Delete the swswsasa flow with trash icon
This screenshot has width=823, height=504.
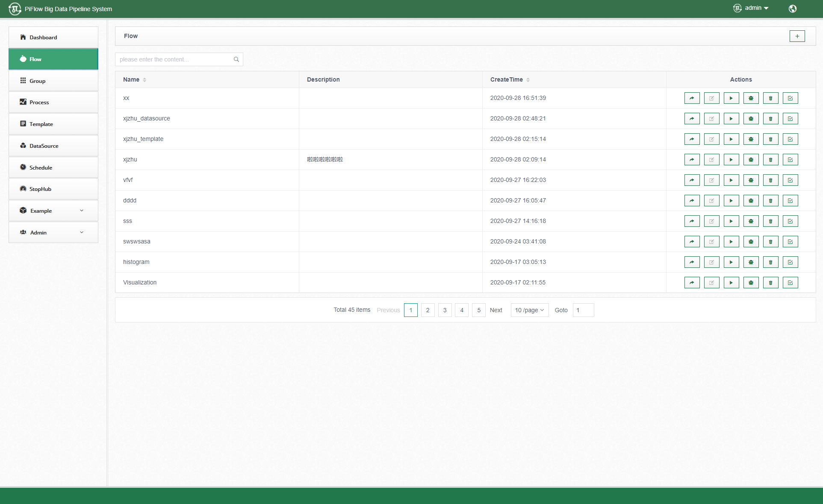tap(770, 242)
